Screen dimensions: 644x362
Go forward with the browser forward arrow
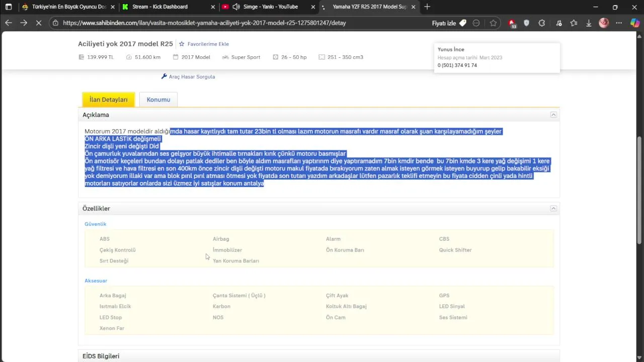tap(24, 23)
